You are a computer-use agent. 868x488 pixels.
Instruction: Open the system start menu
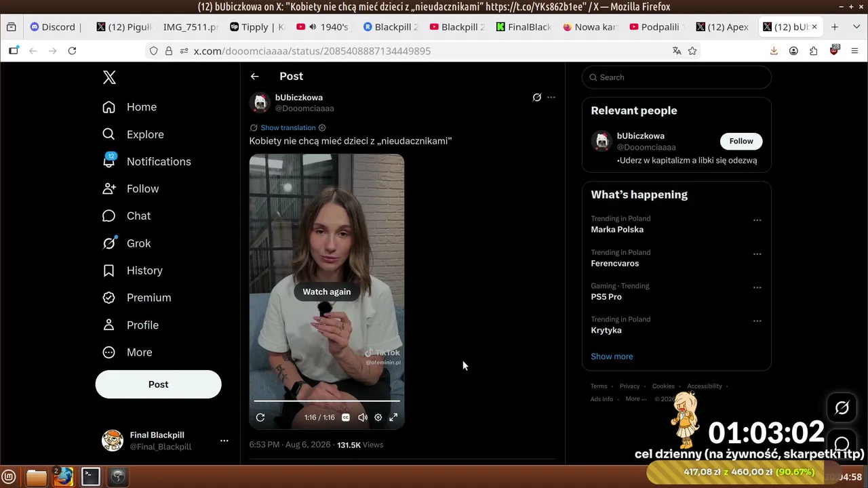pos(10,477)
